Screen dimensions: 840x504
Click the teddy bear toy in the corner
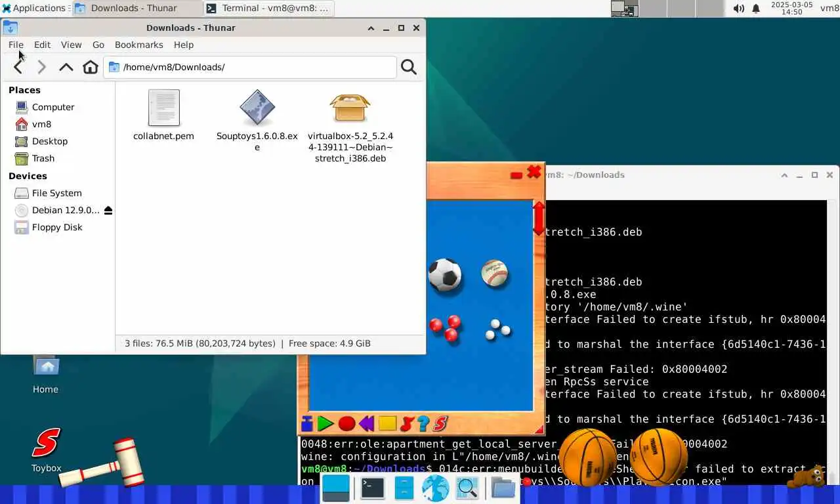pyautogui.click(x=807, y=476)
